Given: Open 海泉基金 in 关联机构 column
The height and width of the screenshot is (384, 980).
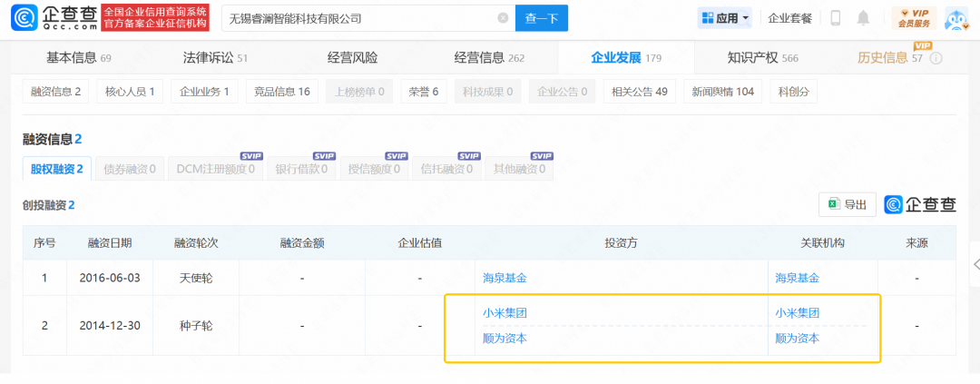Looking at the screenshot, I should 797,278.
